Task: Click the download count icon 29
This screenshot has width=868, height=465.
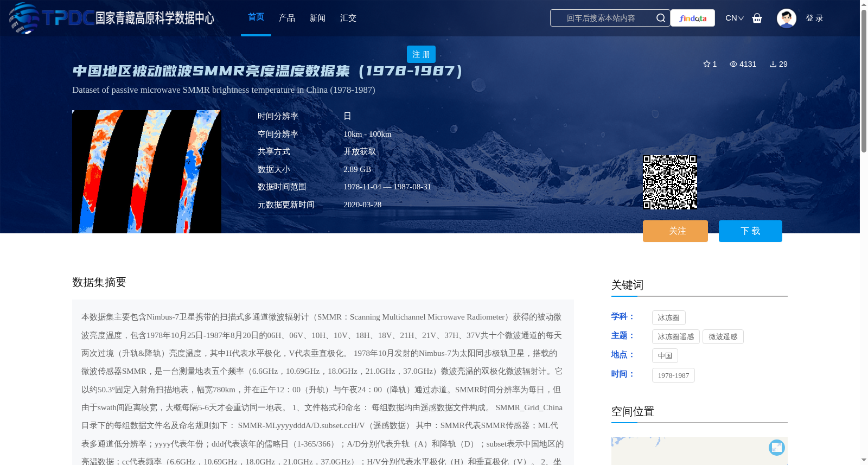Action: click(773, 64)
